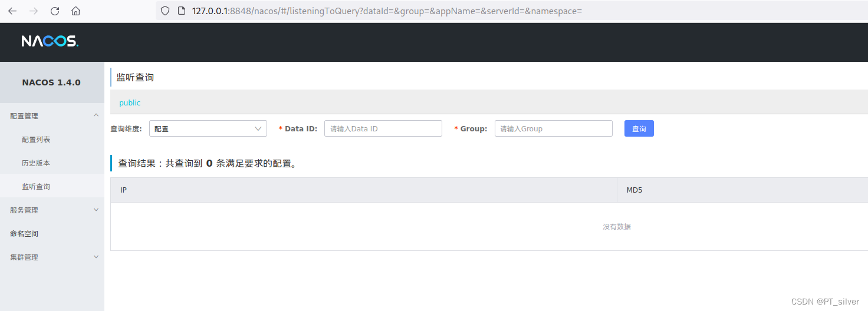Click the Group input field
The width and height of the screenshot is (868, 311).
554,128
